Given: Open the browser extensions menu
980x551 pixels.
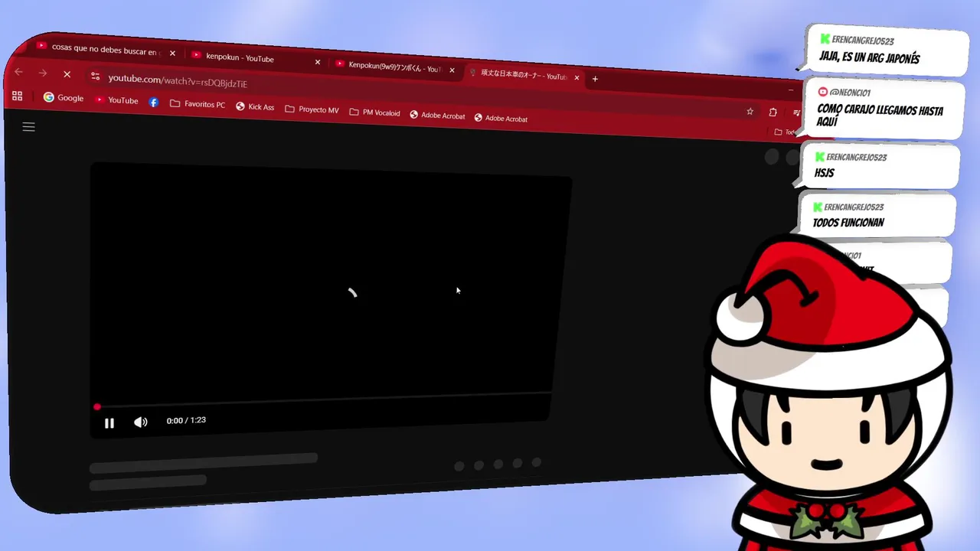Looking at the screenshot, I should click(773, 112).
